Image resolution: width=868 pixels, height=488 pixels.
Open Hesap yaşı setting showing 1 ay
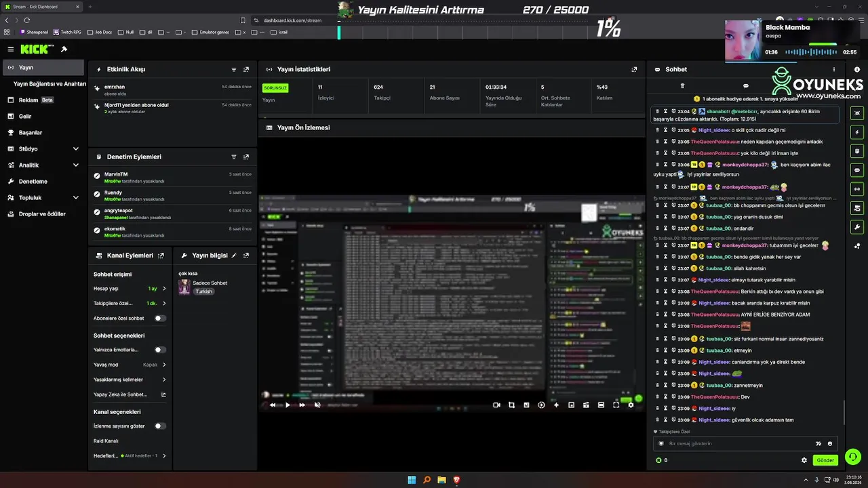click(x=130, y=288)
